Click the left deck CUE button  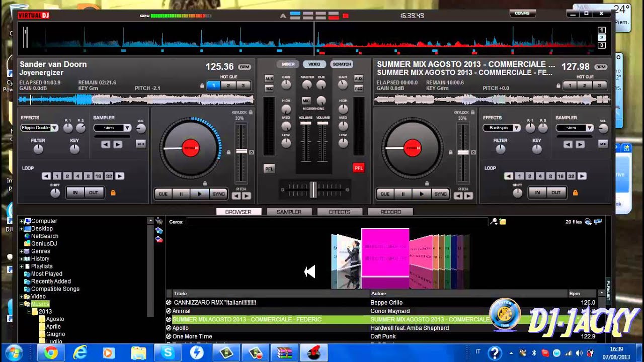pyautogui.click(x=163, y=194)
